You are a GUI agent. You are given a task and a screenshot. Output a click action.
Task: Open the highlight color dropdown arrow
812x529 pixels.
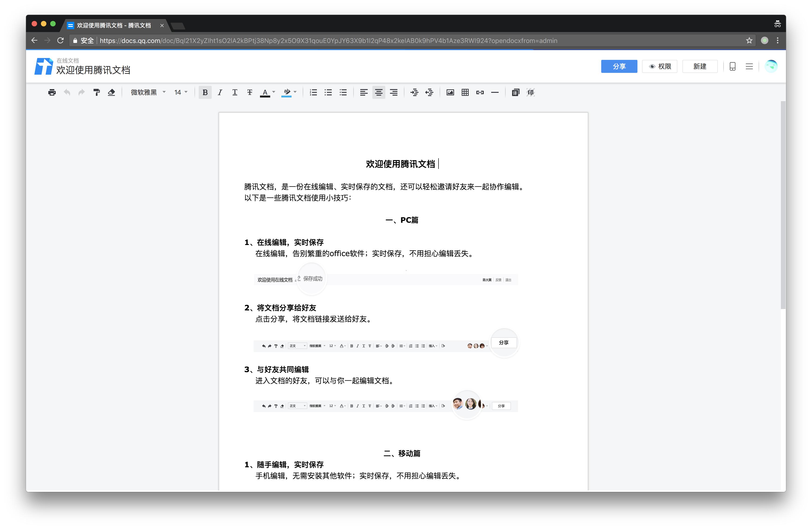(x=295, y=92)
